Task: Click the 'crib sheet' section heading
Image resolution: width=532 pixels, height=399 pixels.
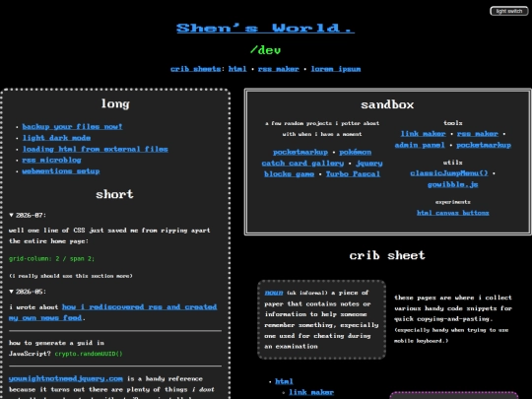Action: [x=387, y=255]
